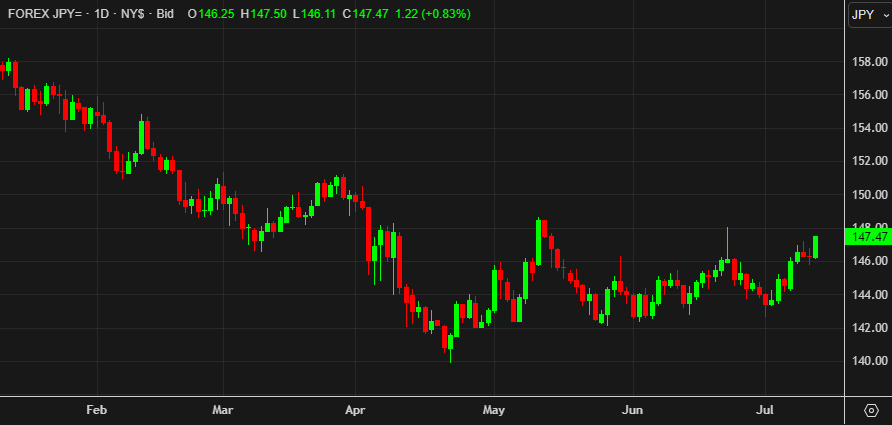Click the current price tag 147.47
892x425 pixels.
(x=869, y=237)
